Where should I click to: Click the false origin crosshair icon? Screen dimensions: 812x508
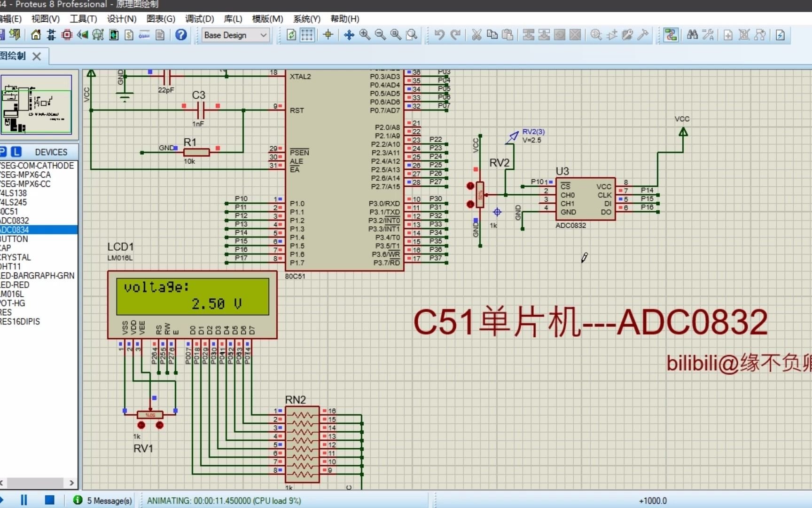pyautogui.click(x=328, y=35)
